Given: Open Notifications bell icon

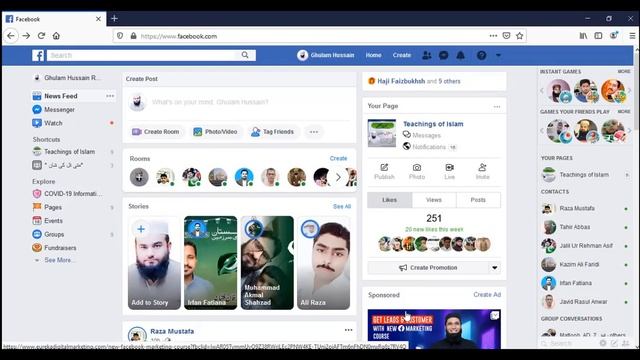Looking at the screenshot, I should pyautogui.click(x=460, y=55).
